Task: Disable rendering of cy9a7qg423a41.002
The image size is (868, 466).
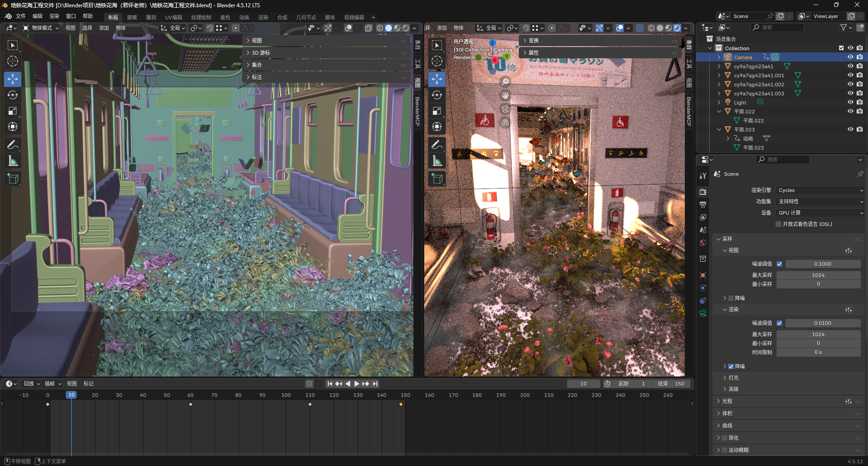Action: pos(859,85)
